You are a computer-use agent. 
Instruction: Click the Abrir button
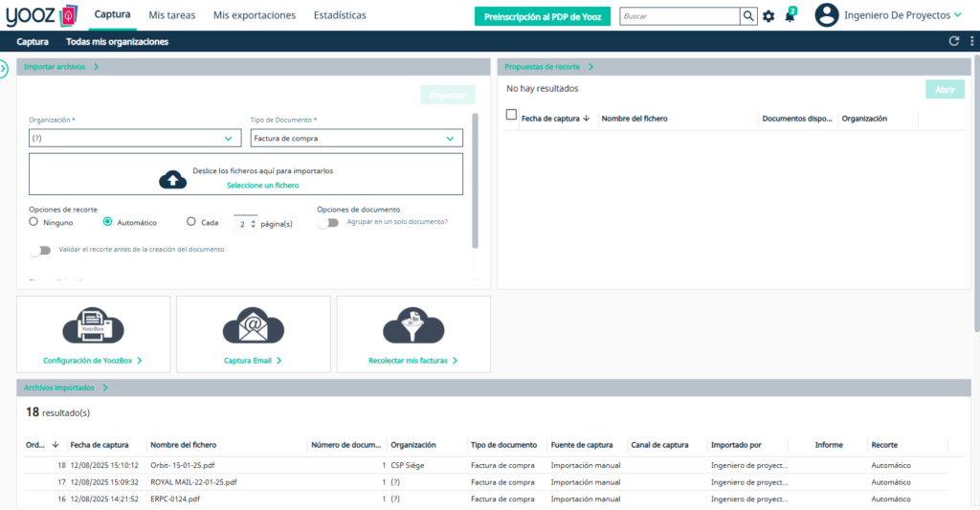pyautogui.click(x=945, y=89)
